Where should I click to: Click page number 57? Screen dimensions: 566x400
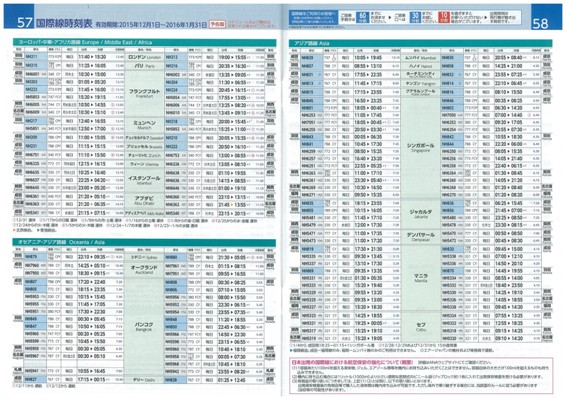pyautogui.click(x=25, y=22)
